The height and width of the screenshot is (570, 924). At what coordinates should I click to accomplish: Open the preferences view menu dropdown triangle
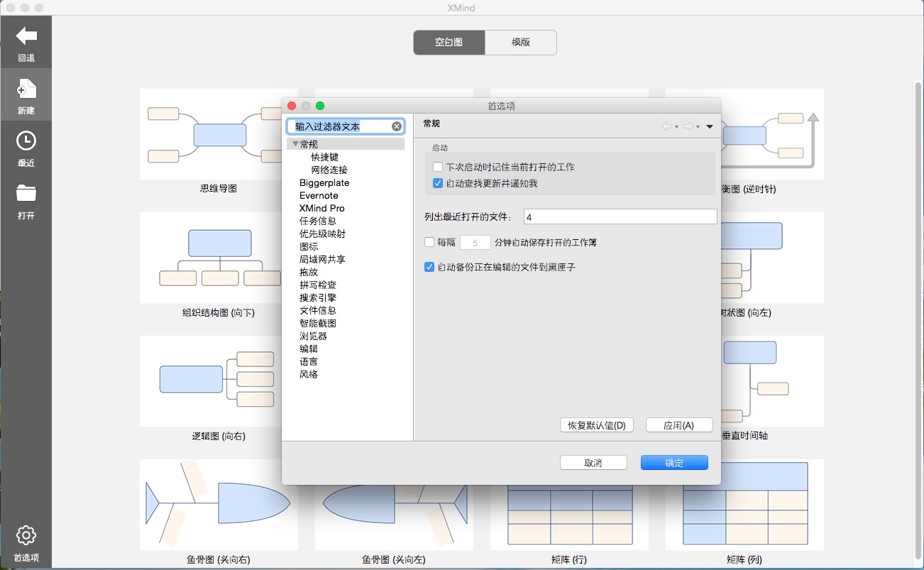tap(710, 126)
